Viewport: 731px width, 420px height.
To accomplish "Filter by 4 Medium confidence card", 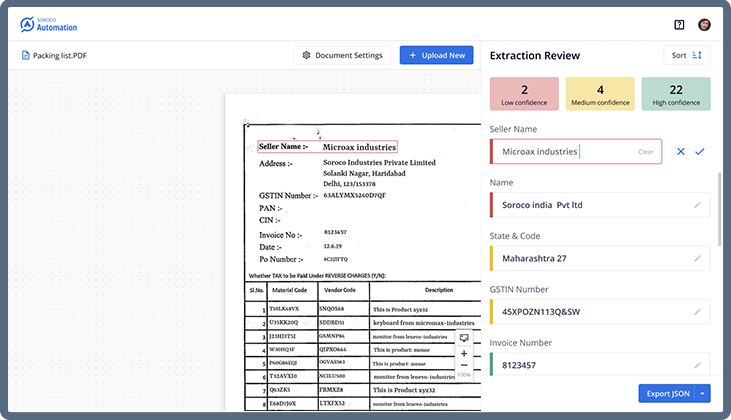I will (600, 94).
